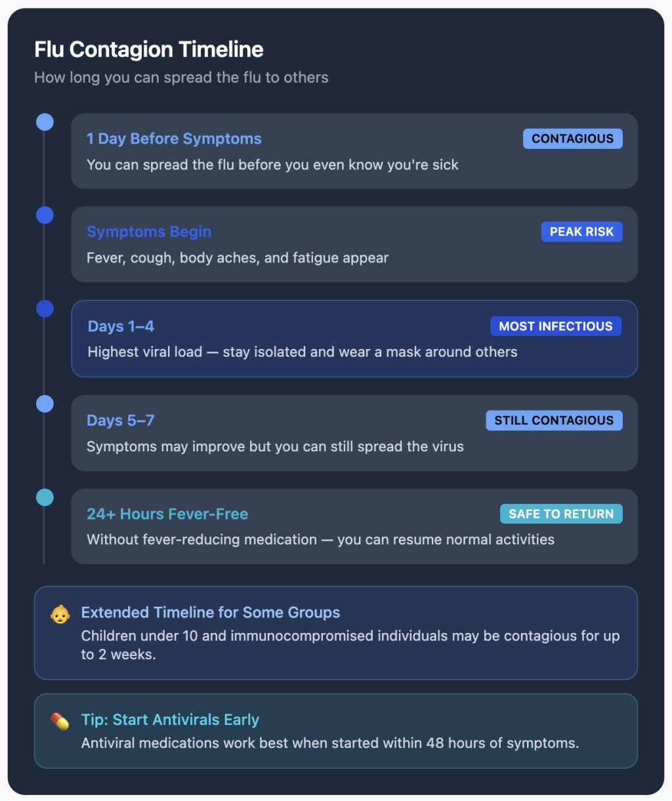Screen dimensions: 672x801
Task: Click the teal Fever-Free timeline dot
Action: (45, 497)
